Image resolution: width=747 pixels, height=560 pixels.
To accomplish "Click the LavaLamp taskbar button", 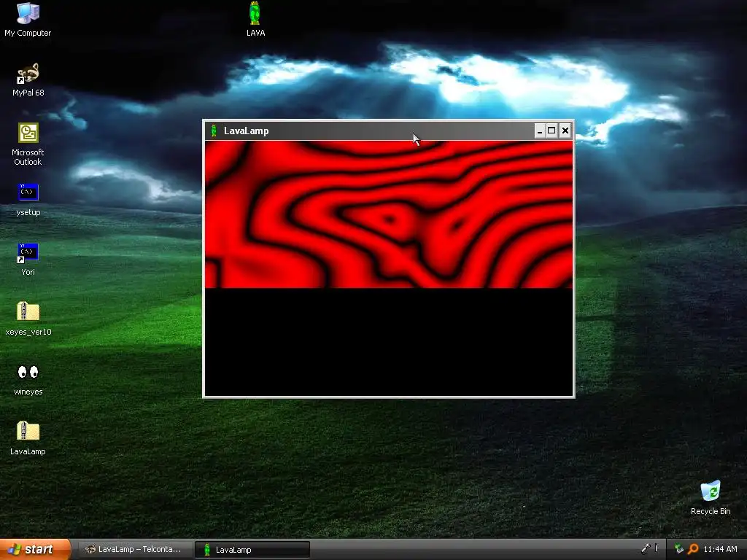I will (252, 550).
